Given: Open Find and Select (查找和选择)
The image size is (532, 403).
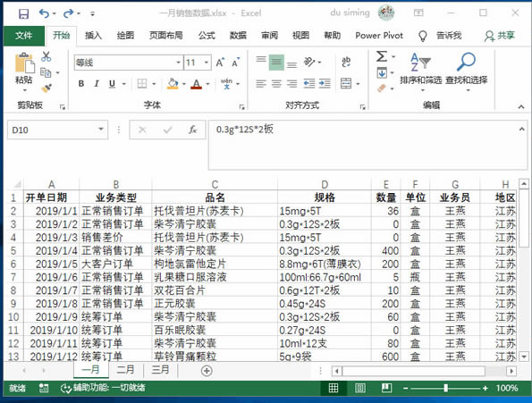Looking at the screenshot, I should [467, 71].
